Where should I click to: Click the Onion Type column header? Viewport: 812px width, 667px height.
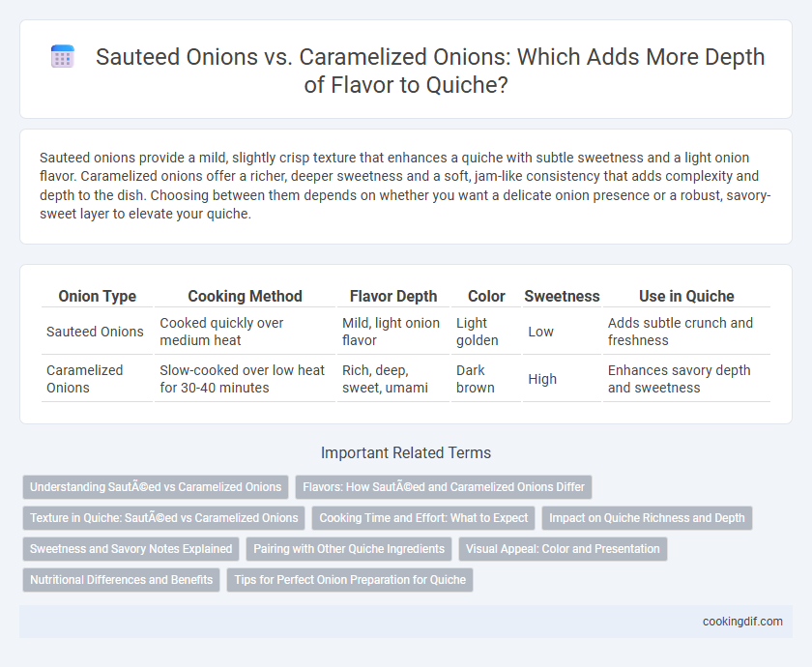point(98,296)
